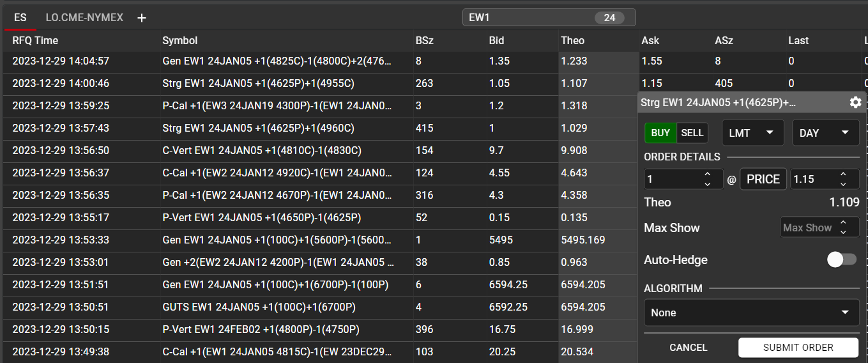Open the LMT order type dropdown

click(752, 133)
